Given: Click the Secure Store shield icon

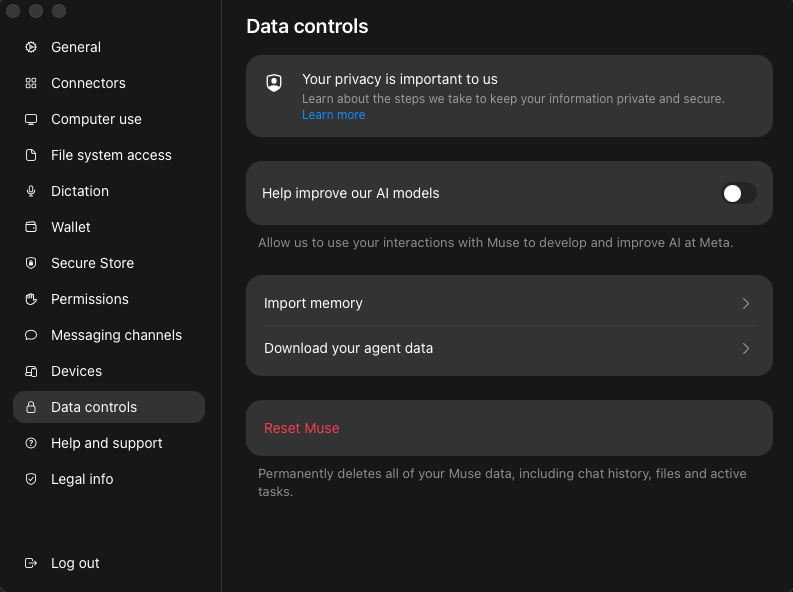Looking at the screenshot, I should [31, 263].
